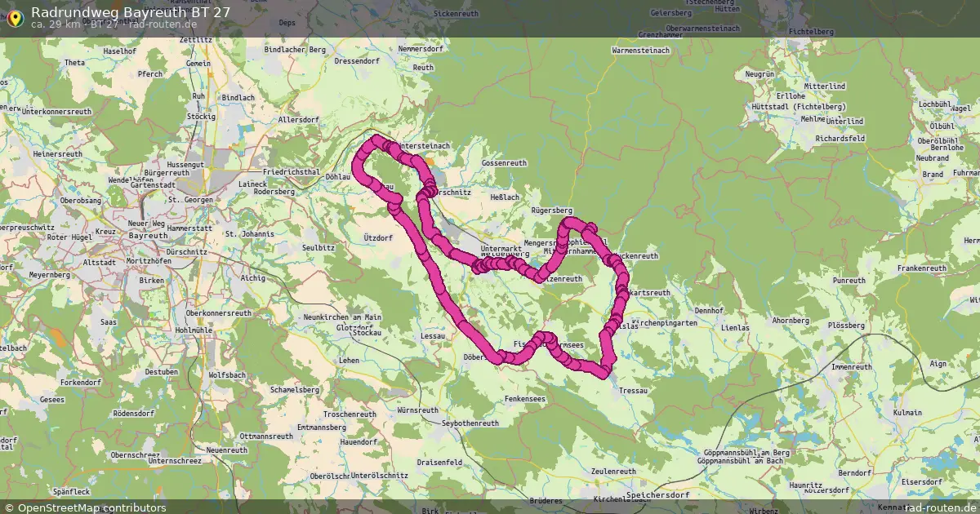Screen dimensions: 980x514
Task: Click the rad-routen.de label at bottom right
Action: coord(941,507)
